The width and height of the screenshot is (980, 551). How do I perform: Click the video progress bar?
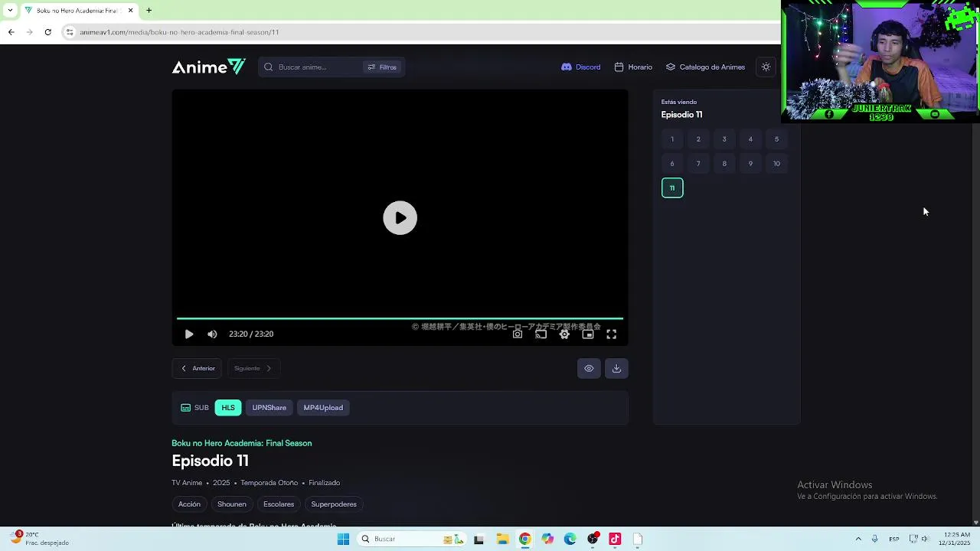point(400,318)
